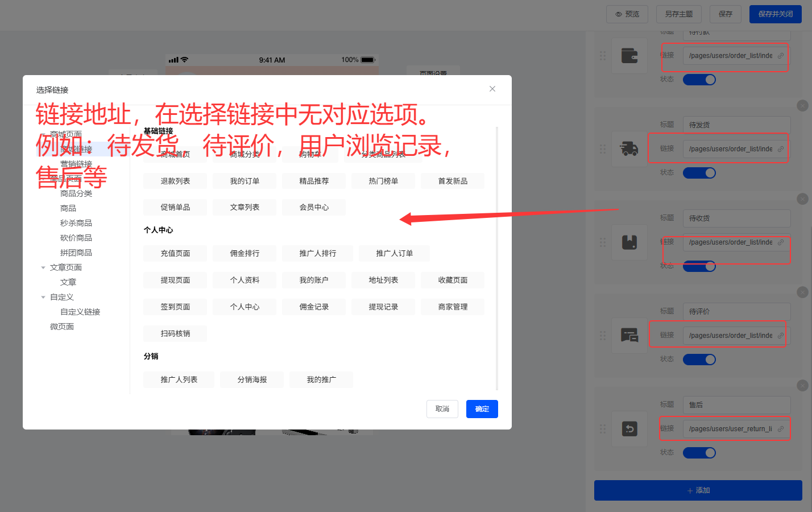
Task: Click the delivery truck icon for 待发货
Action: [x=629, y=149]
